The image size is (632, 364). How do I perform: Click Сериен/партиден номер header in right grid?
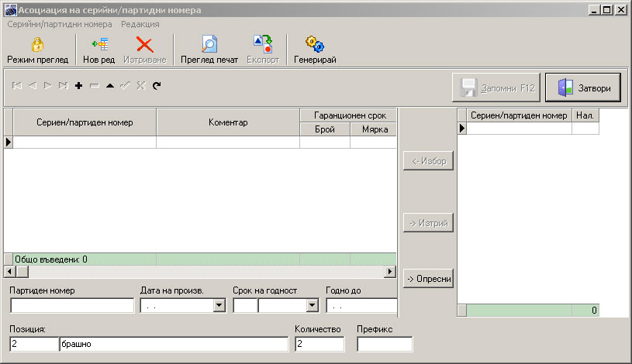519,115
